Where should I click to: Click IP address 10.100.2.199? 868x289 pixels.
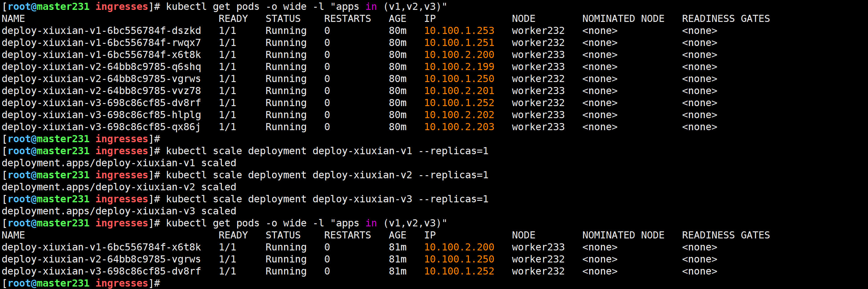459,67
